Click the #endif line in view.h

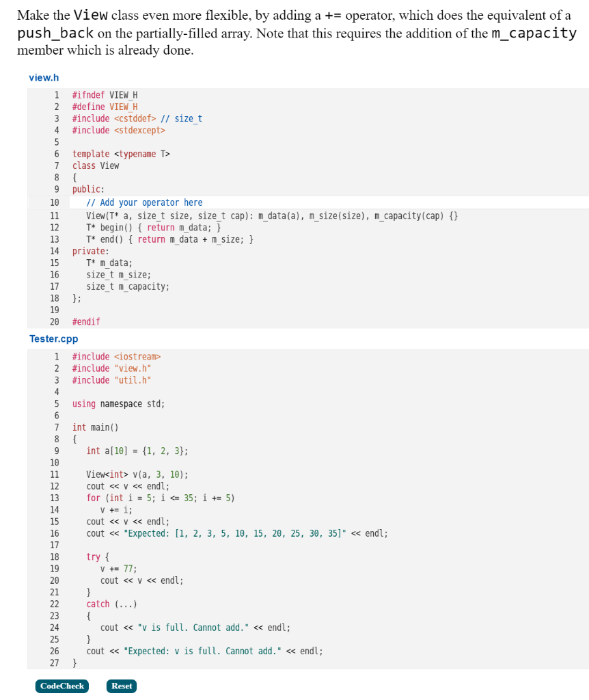tap(85, 321)
